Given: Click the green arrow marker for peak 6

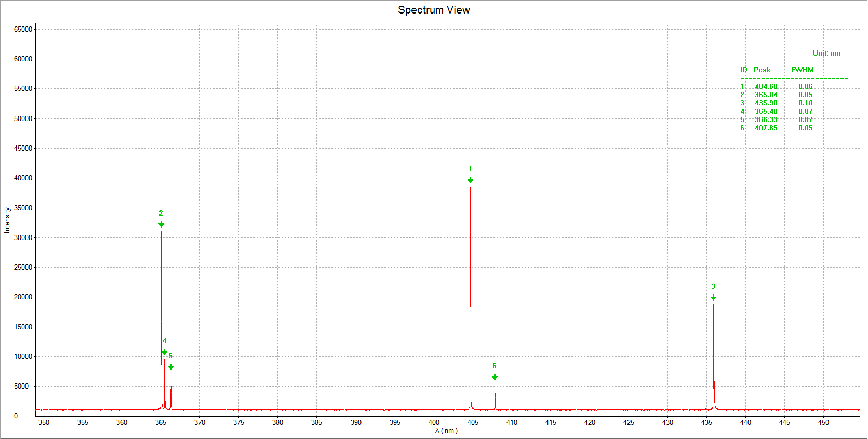Looking at the screenshot, I should (495, 377).
